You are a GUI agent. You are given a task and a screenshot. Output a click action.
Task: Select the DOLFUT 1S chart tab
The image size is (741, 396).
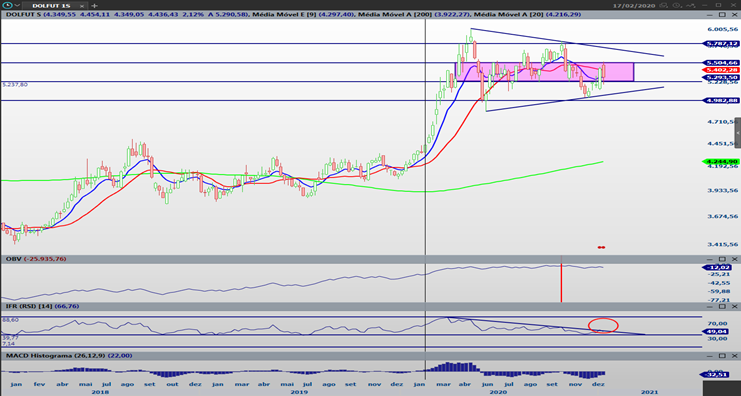tap(51, 6)
